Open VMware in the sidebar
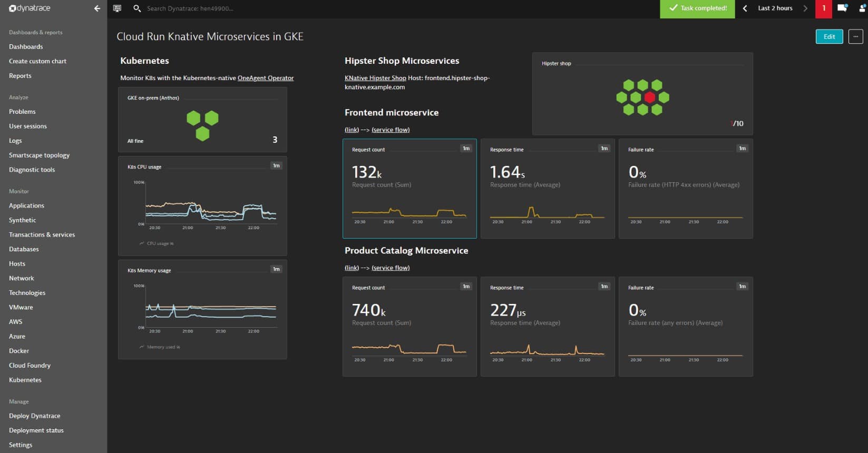Viewport: 868px width, 453px height. click(x=21, y=307)
